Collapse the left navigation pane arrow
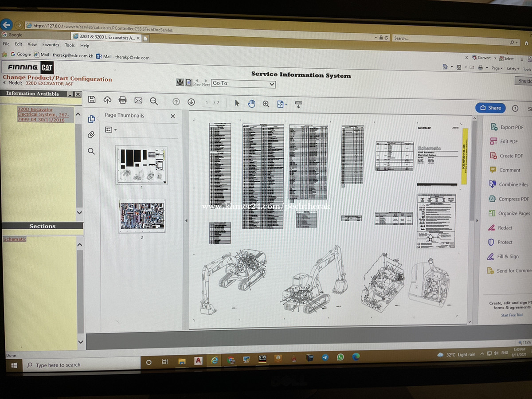 186,220
